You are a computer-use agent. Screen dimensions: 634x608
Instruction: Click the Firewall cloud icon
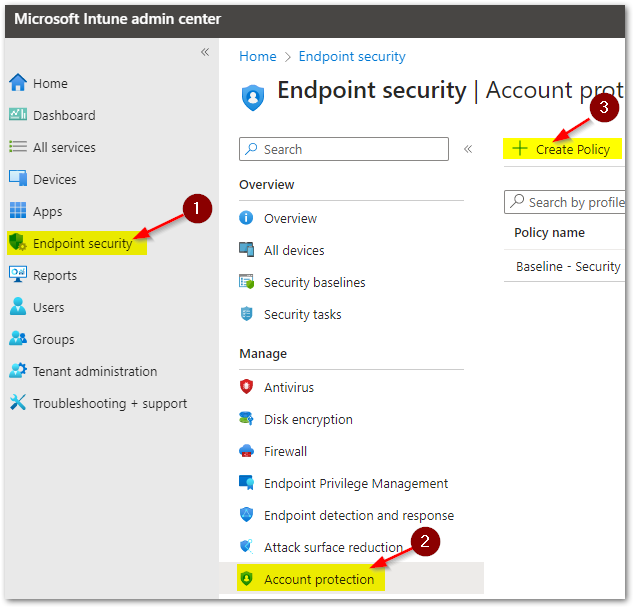[x=246, y=450]
